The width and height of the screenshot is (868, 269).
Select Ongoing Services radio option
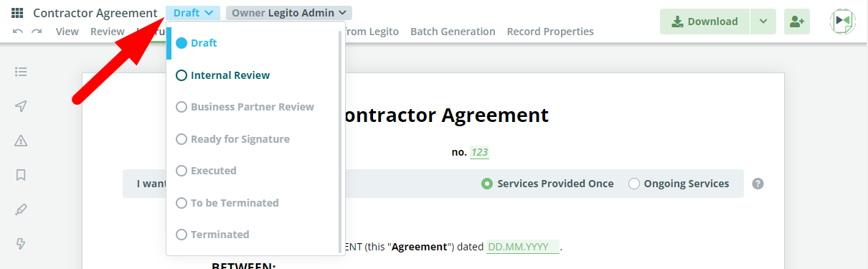coord(679,184)
